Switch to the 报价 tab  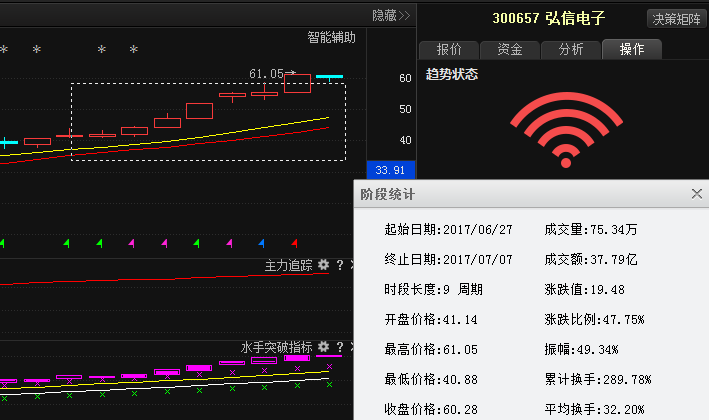[449, 49]
